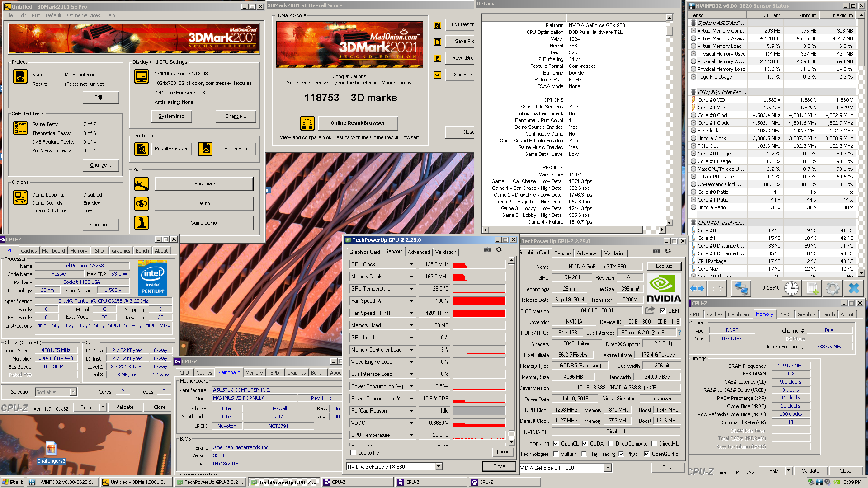
Task: Take screenshot in GPU-Z Sensors window
Action: (487, 249)
